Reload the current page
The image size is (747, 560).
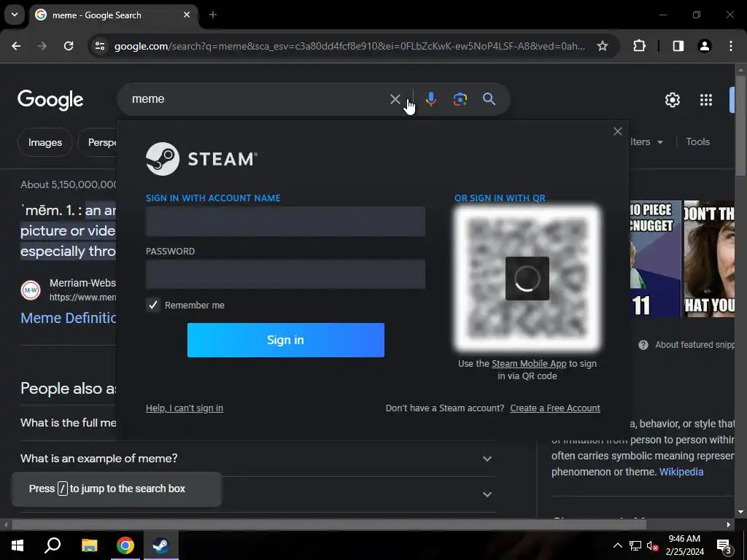point(69,46)
